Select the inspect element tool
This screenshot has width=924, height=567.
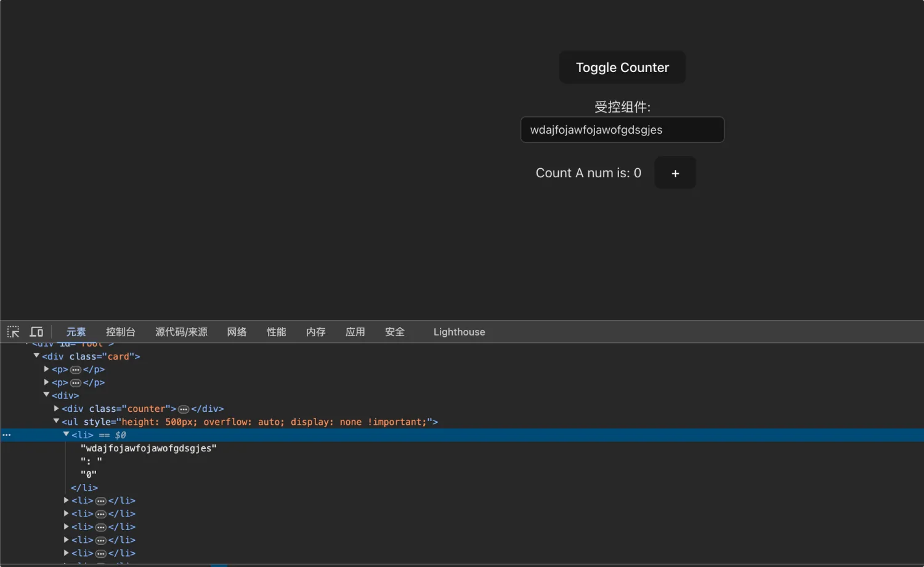[13, 332]
